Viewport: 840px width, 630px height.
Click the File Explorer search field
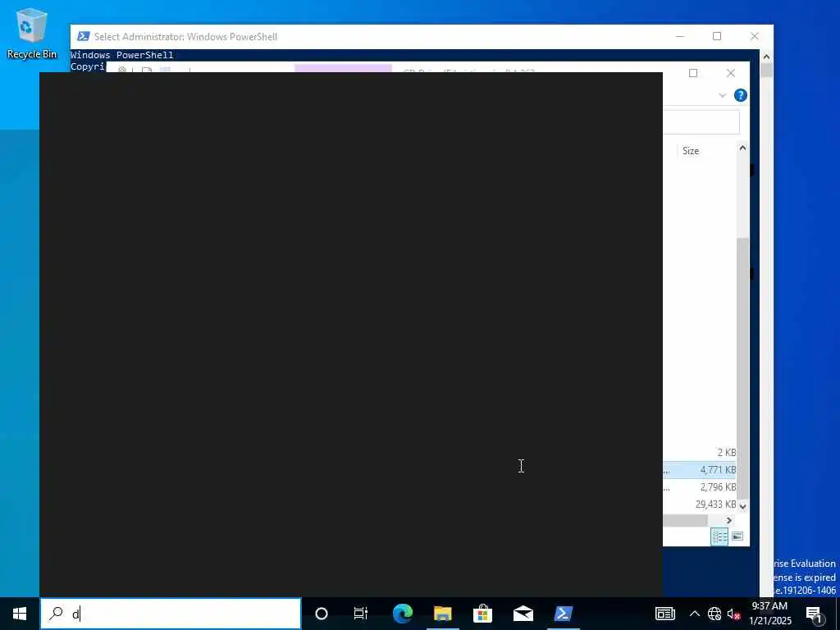pyautogui.click(x=701, y=123)
